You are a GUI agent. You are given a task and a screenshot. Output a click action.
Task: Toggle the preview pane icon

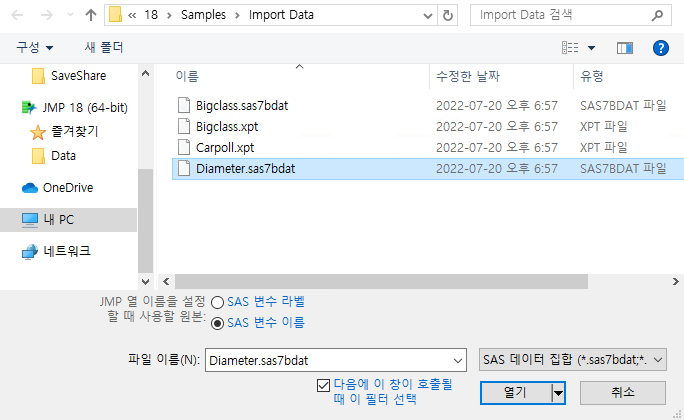pos(625,48)
